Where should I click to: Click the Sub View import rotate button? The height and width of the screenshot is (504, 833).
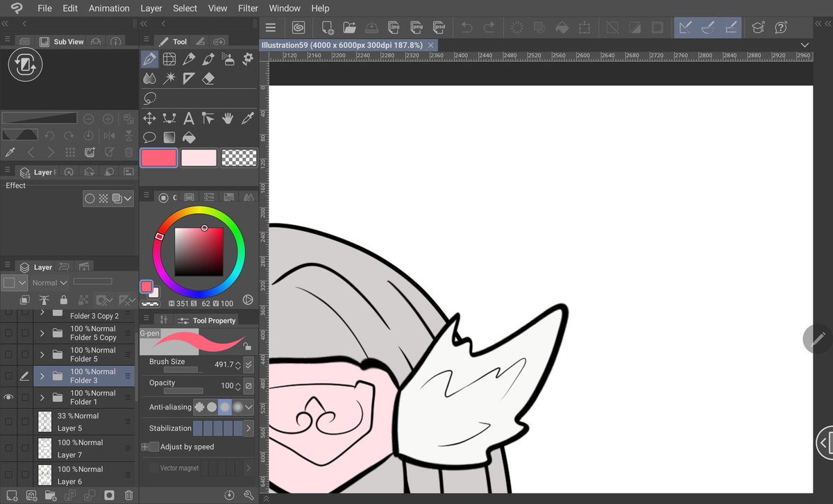click(25, 65)
